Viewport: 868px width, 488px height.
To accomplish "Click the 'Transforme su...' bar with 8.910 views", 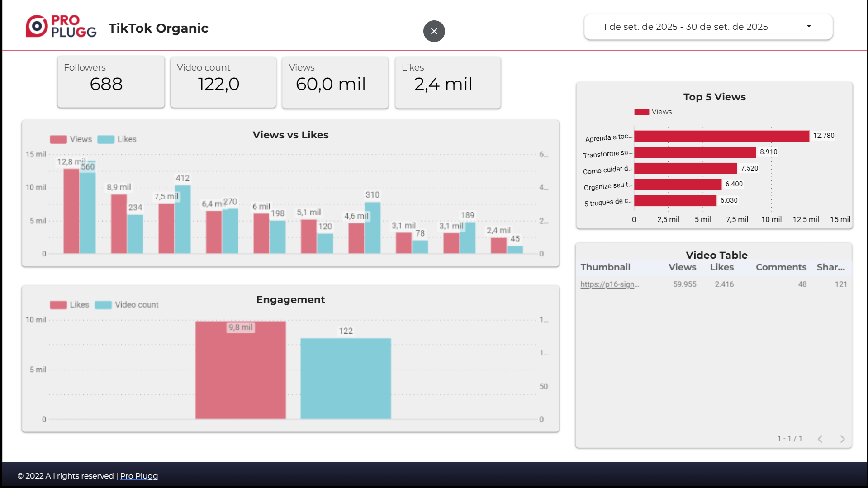I will click(695, 152).
